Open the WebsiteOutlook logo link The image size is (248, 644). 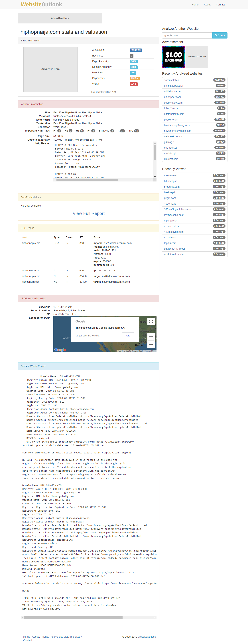(x=41, y=5)
